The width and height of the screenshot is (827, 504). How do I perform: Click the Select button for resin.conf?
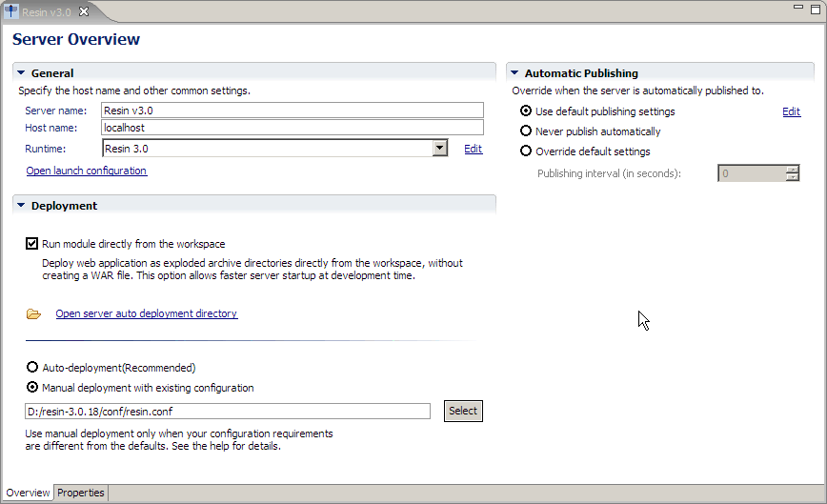pyautogui.click(x=463, y=411)
